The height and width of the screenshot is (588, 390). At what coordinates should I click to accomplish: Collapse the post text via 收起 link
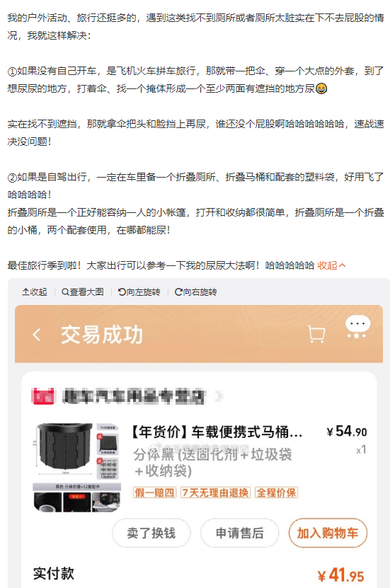331,265
